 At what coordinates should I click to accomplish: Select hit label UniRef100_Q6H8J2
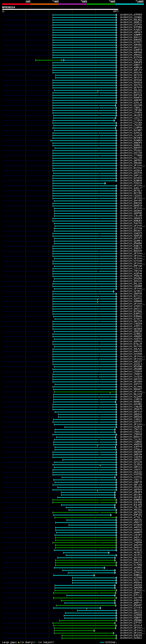tap(131, 22)
